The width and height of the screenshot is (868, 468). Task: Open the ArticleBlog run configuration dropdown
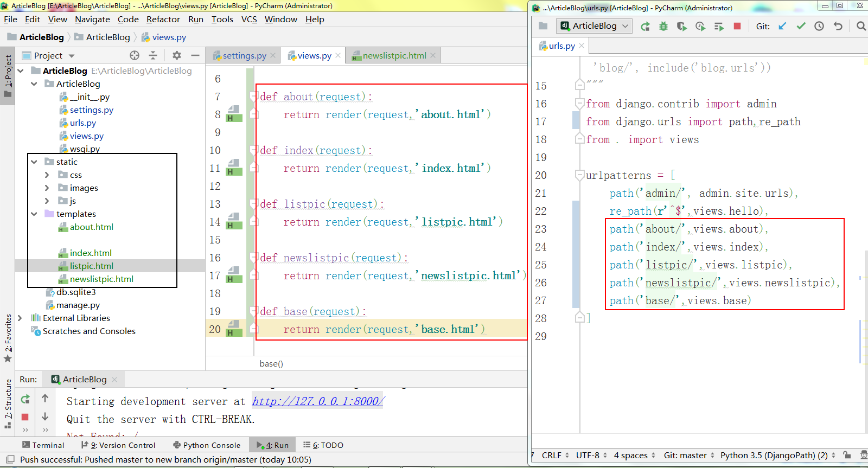(594, 26)
